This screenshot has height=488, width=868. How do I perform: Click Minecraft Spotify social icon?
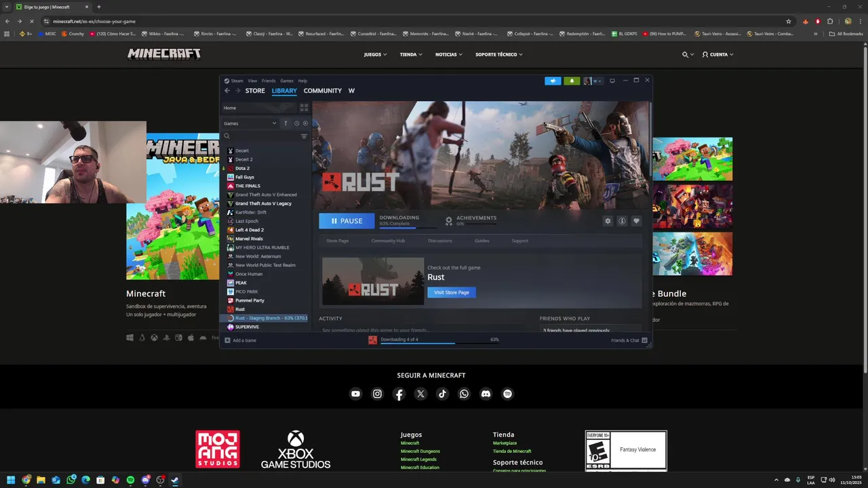pyautogui.click(x=507, y=394)
